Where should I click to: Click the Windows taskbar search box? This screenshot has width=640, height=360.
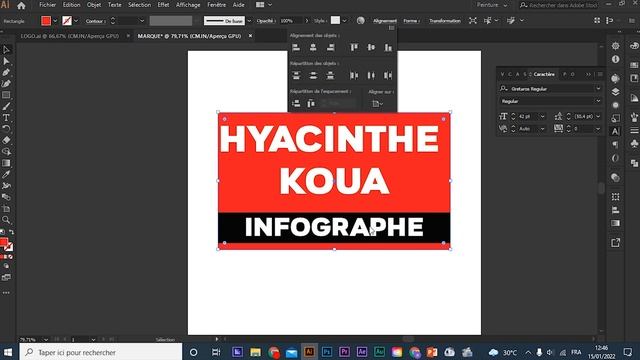(x=100, y=352)
